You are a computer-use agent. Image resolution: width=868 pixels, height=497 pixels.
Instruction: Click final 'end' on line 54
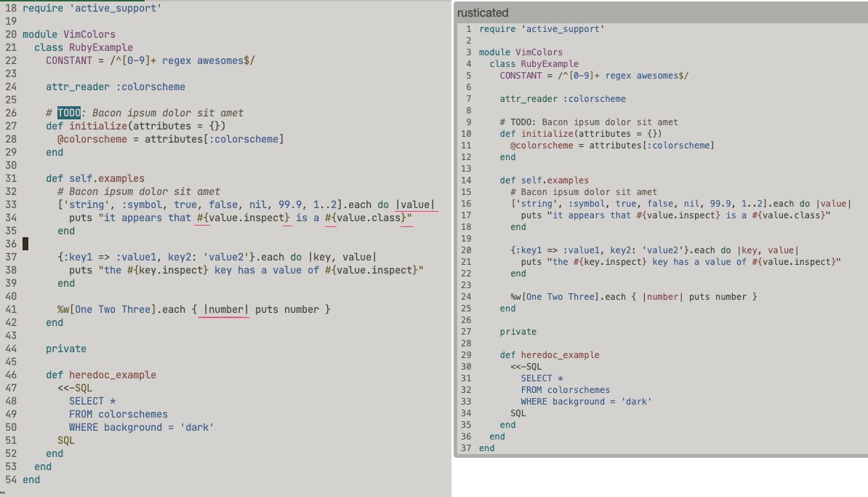tap(31, 480)
